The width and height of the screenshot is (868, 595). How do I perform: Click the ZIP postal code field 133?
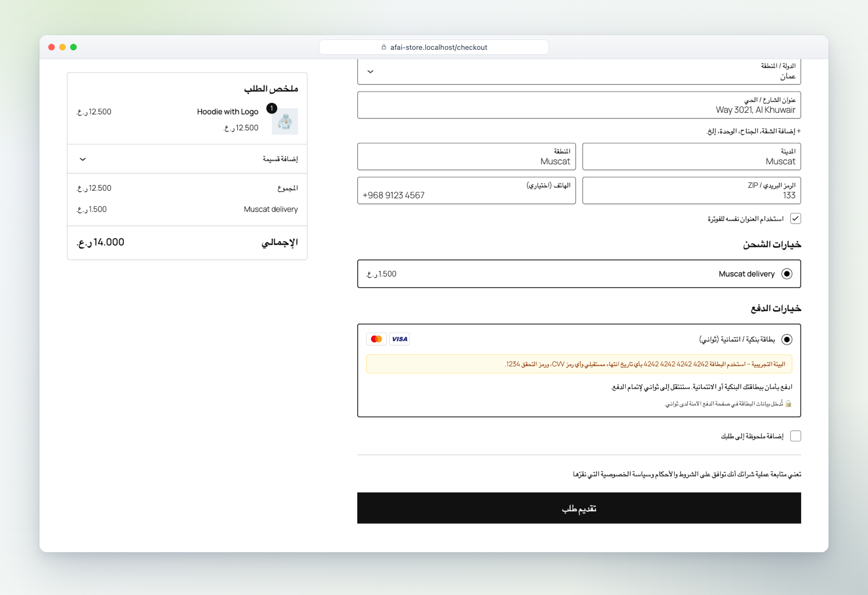coord(692,191)
